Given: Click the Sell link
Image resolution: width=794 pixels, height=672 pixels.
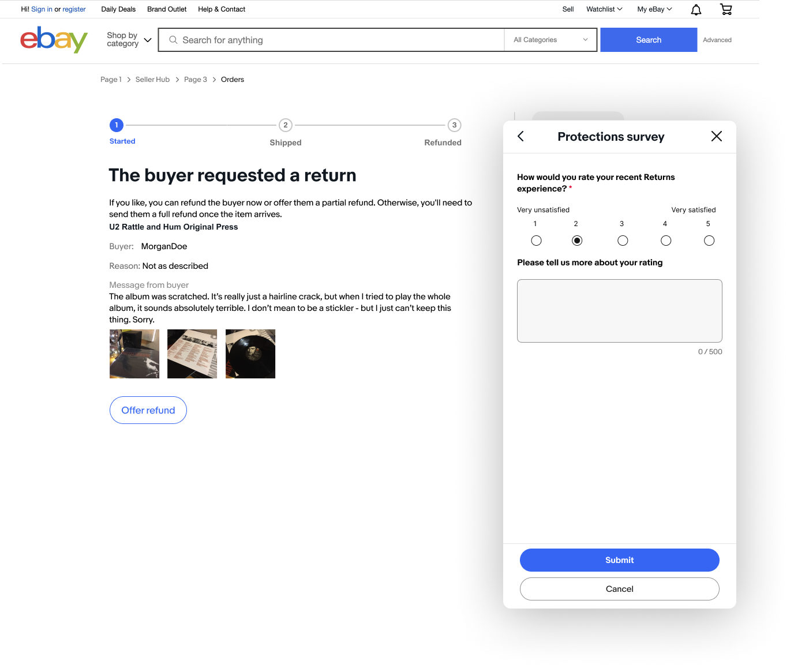Looking at the screenshot, I should tap(568, 9).
